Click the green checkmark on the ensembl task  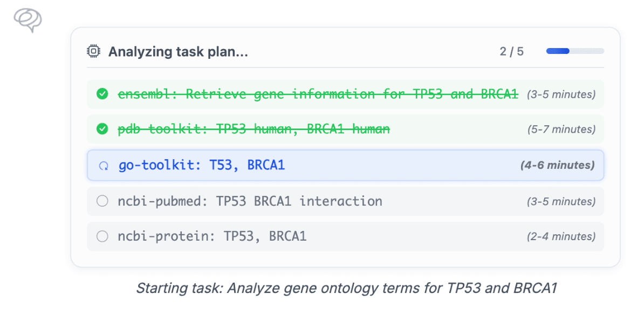(x=102, y=93)
